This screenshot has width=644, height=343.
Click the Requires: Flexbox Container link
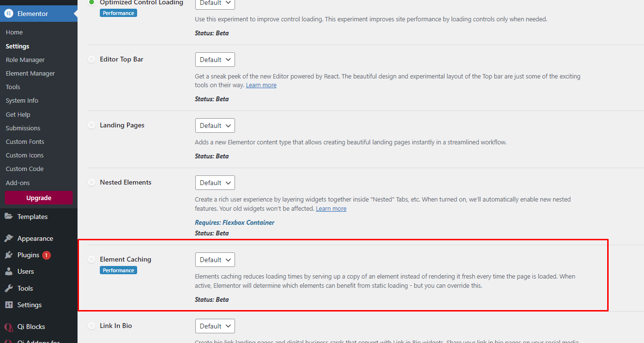coord(235,222)
